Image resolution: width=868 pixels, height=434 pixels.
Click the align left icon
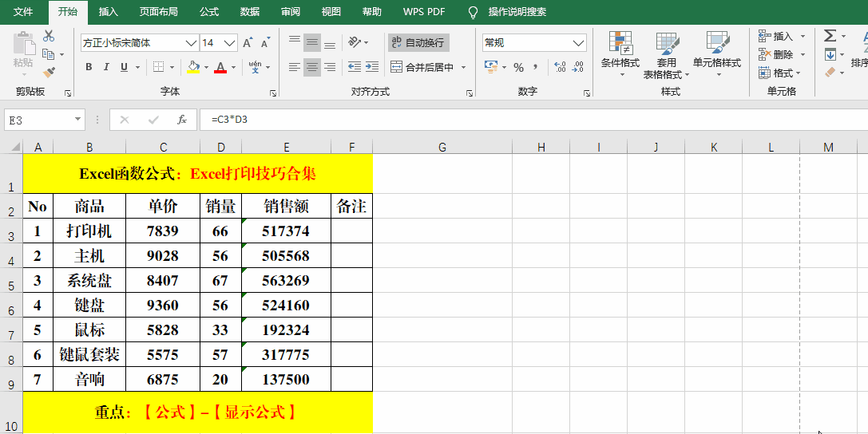coord(295,68)
